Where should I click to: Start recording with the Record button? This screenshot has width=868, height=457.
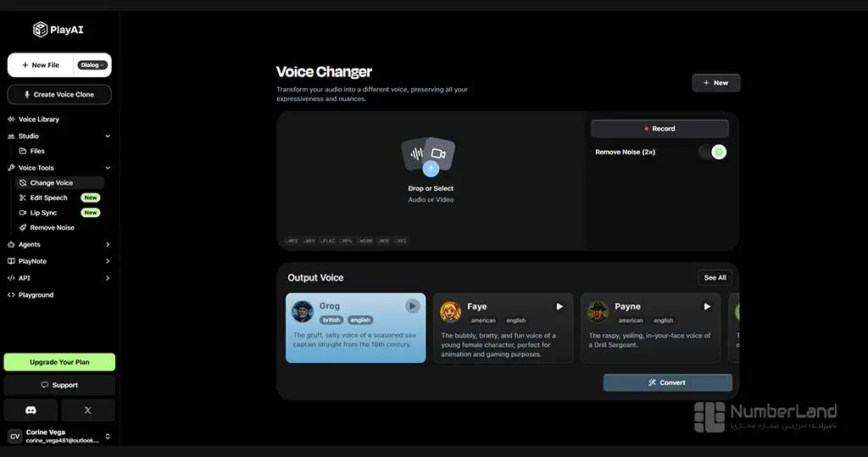(x=659, y=129)
